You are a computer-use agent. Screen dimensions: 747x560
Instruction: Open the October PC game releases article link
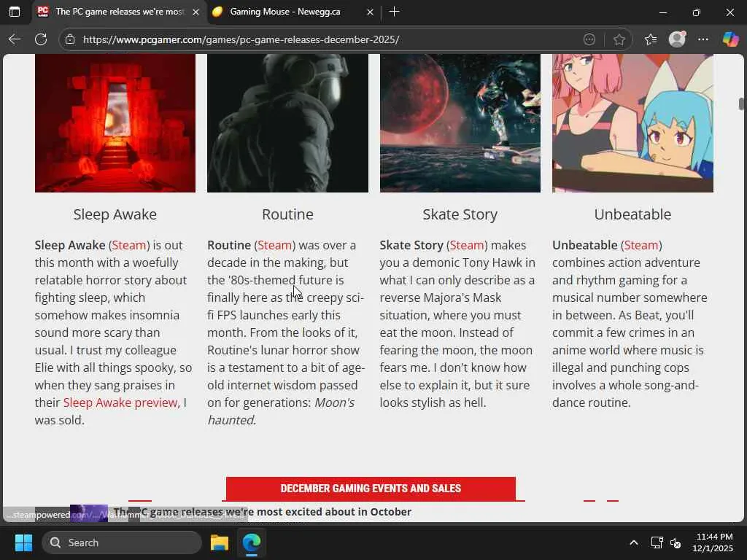coord(262,512)
